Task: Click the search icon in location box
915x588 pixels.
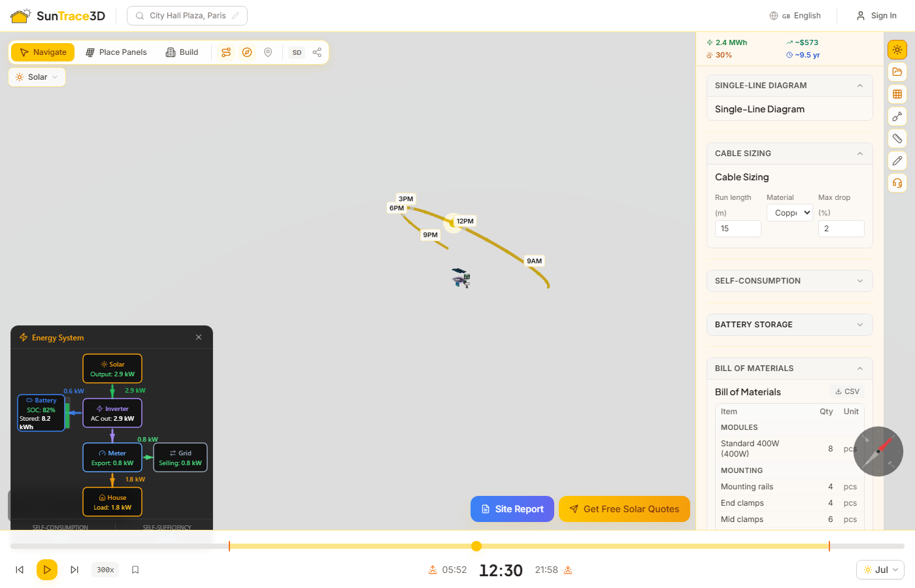Action: point(140,16)
